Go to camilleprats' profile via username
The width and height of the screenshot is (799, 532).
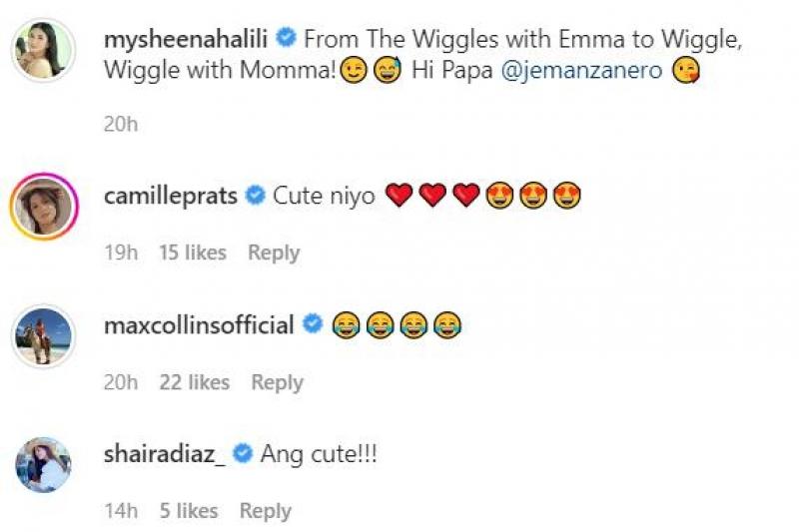tap(171, 196)
